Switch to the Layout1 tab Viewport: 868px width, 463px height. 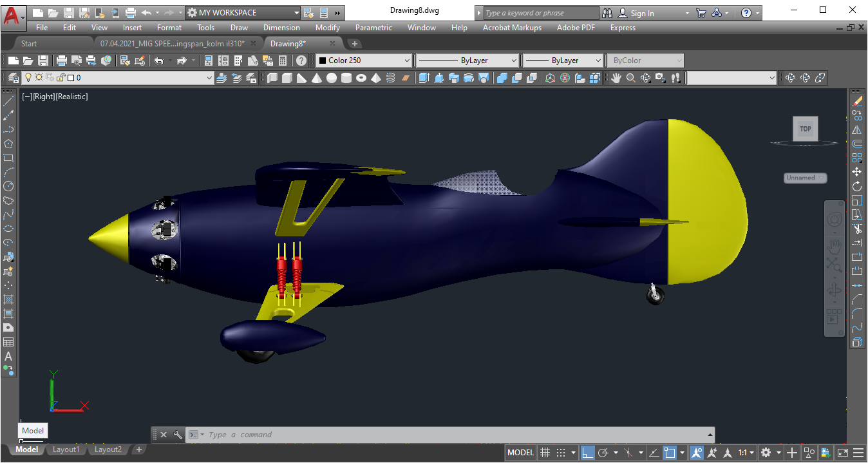pos(66,449)
